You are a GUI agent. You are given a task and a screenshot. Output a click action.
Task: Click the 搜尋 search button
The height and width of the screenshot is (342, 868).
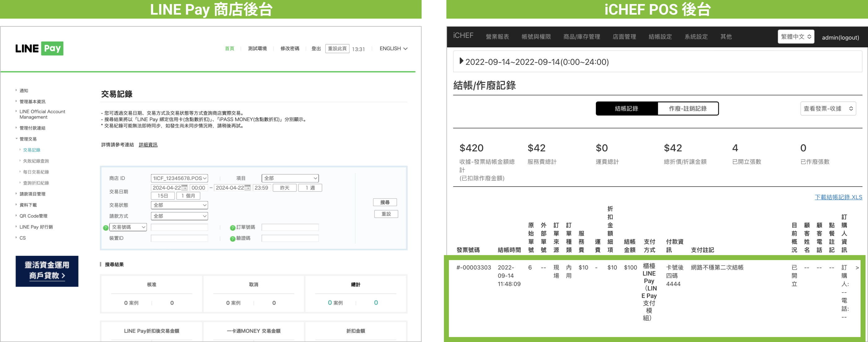[384, 202]
